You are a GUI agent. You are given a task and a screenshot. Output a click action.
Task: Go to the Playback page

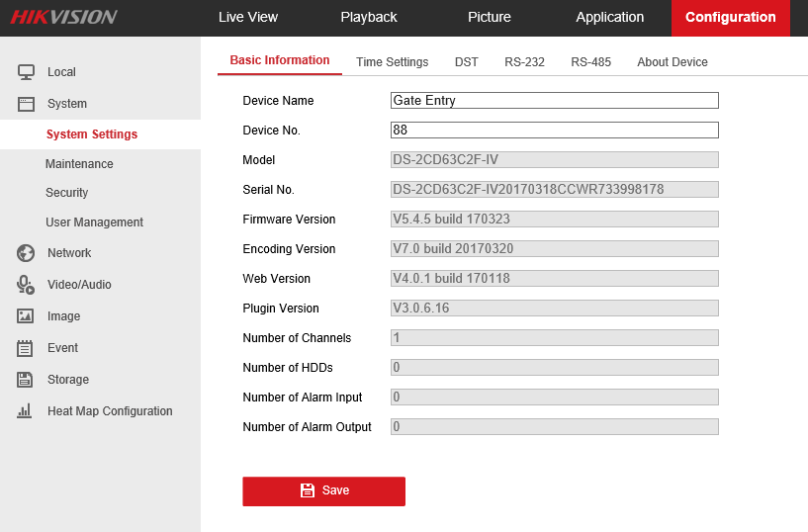click(x=369, y=18)
